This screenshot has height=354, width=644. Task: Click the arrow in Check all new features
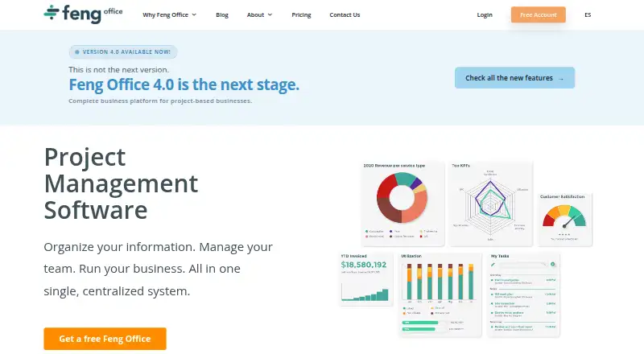[x=561, y=78]
